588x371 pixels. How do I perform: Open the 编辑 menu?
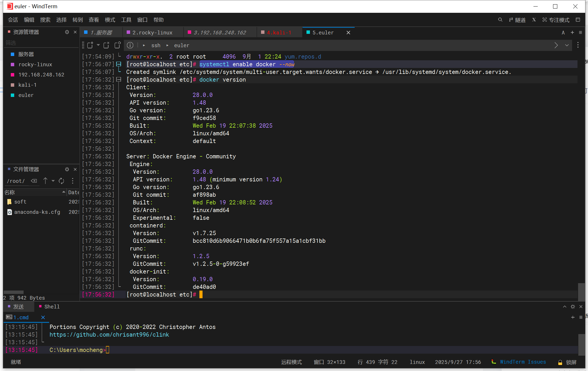29,20
